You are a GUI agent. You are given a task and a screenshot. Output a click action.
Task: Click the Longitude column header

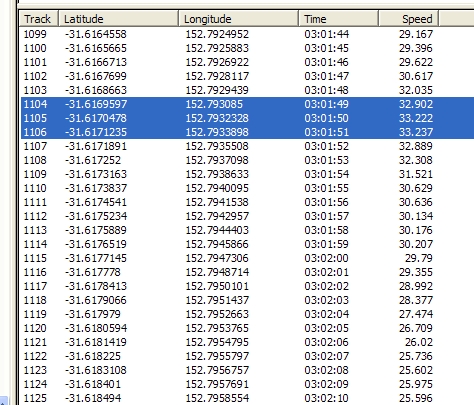pyautogui.click(x=238, y=19)
